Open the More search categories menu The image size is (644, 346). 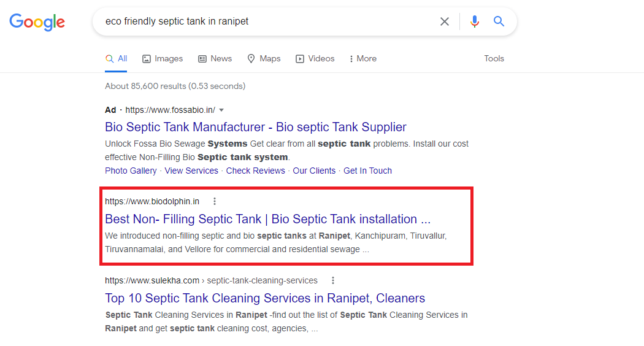click(362, 59)
